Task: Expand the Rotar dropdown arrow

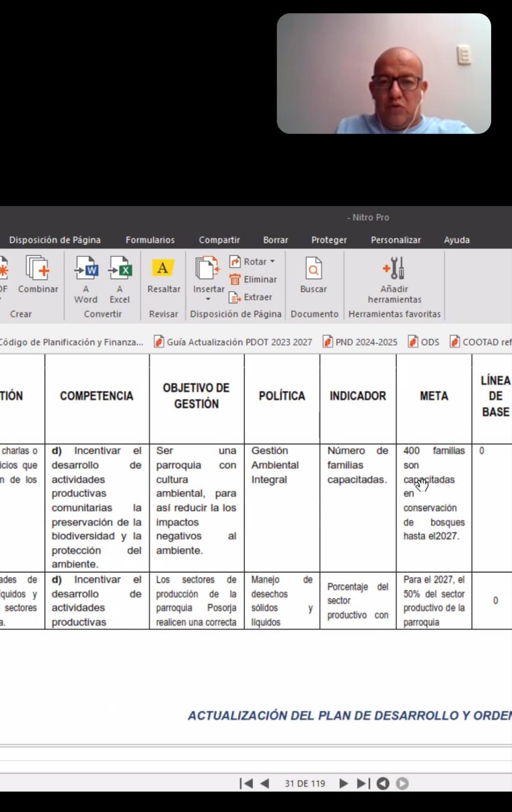Action: 272,261
